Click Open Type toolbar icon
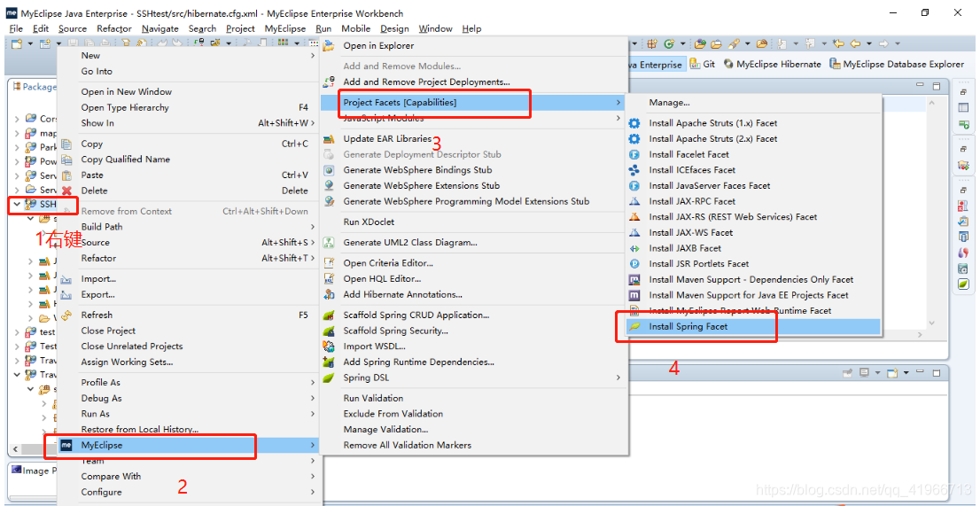980x506 pixels. [701, 43]
